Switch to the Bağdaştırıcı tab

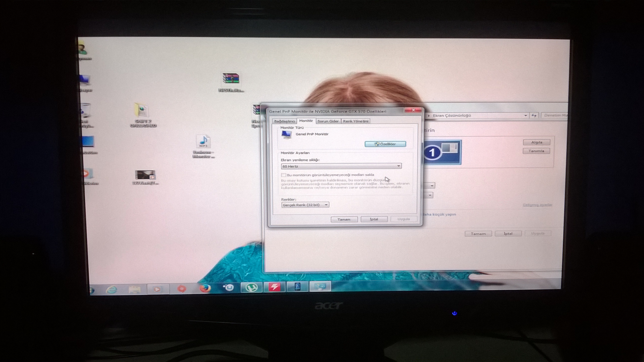click(x=284, y=121)
